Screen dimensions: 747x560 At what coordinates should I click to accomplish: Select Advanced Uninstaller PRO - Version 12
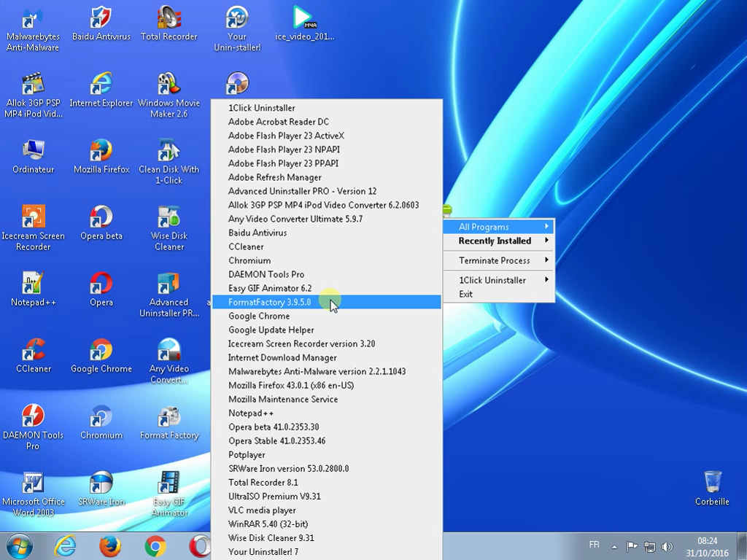click(x=327, y=191)
